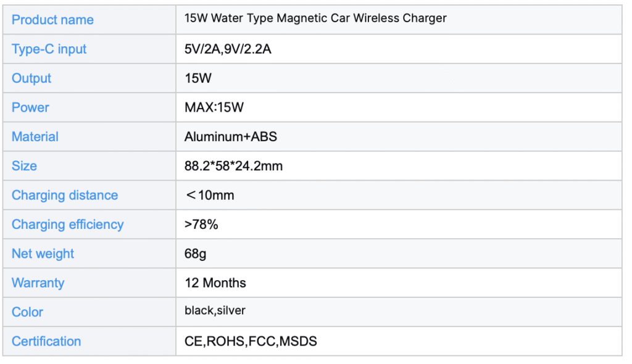Select the 'Size' label
This screenshot has width=632, height=364.
(x=24, y=166)
